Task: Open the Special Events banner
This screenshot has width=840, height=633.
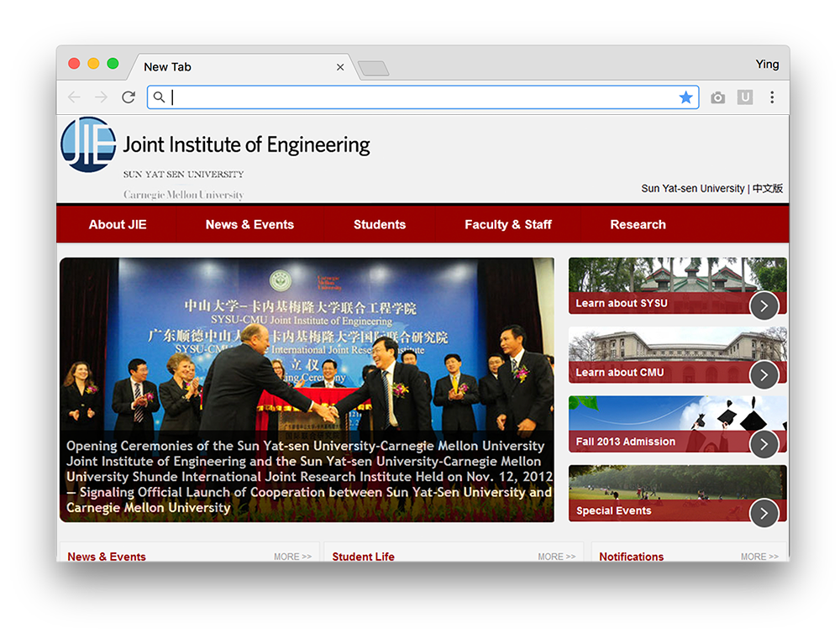Action: [678, 494]
